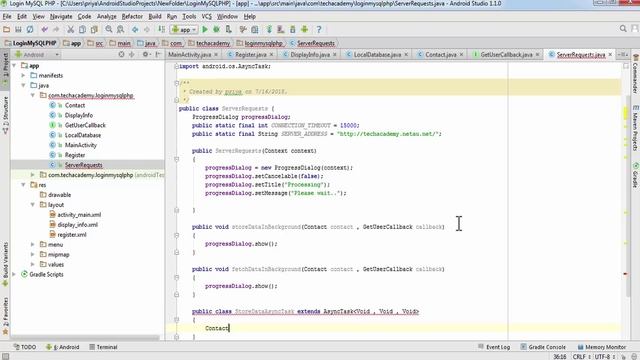Click the Paste toolbar icon
The width and height of the screenshot is (640, 360).
coord(94,29)
